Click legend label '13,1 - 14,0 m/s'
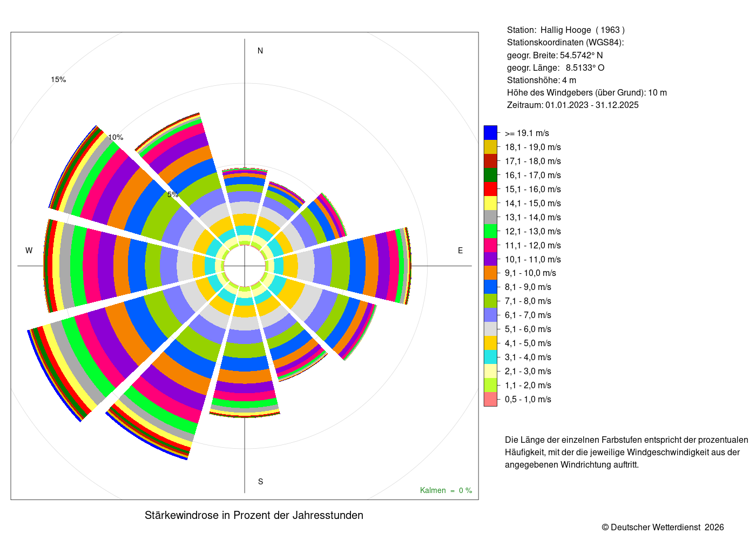The width and height of the screenshot is (756, 540). pyautogui.click(x=533, y=218)
